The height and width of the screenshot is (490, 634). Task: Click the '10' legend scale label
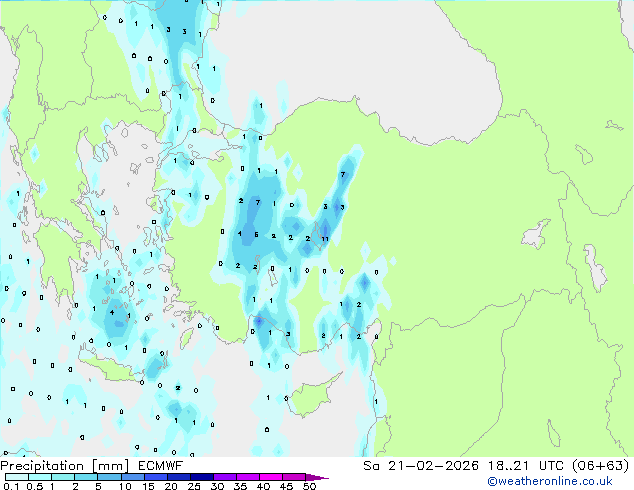[x=125, y=486]
